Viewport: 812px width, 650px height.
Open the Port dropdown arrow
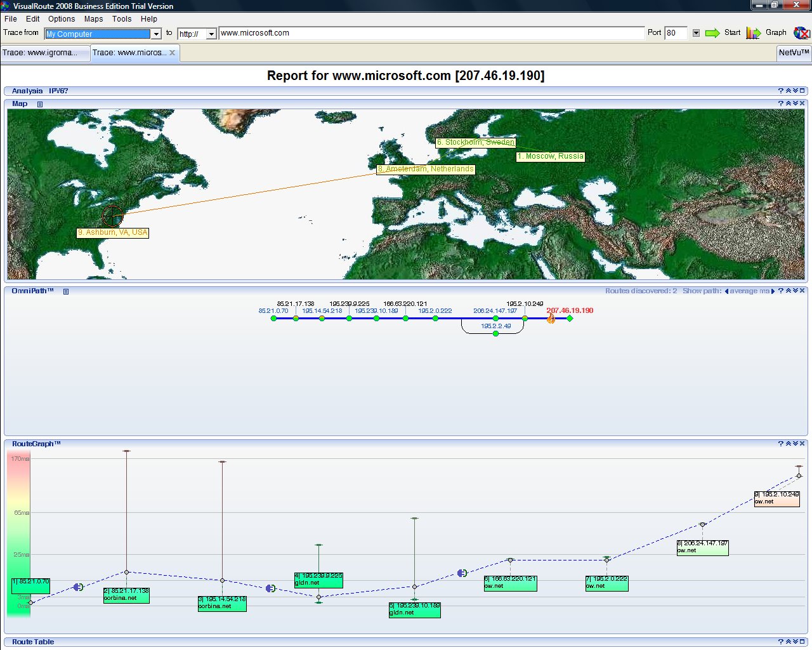click(x=696, y=33)
